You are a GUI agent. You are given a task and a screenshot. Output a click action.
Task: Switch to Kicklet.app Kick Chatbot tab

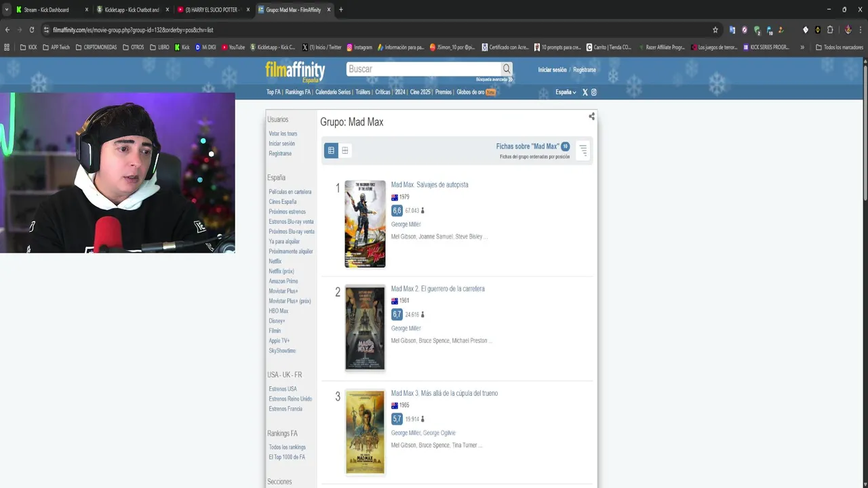tap(132, 9)
